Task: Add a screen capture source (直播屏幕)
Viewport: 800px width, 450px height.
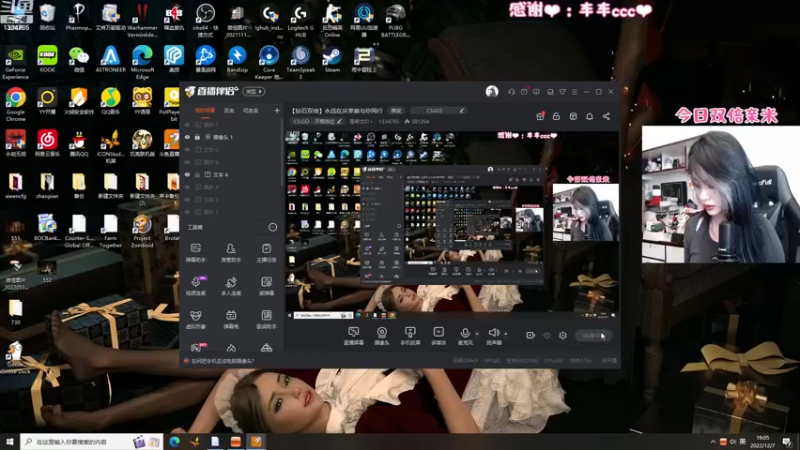Action: click(354, 336)
